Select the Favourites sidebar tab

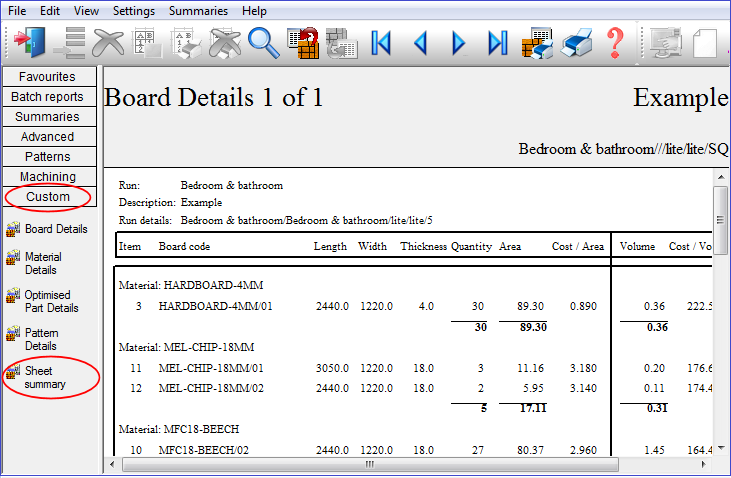pyautogui.click(x=49, y=76)
